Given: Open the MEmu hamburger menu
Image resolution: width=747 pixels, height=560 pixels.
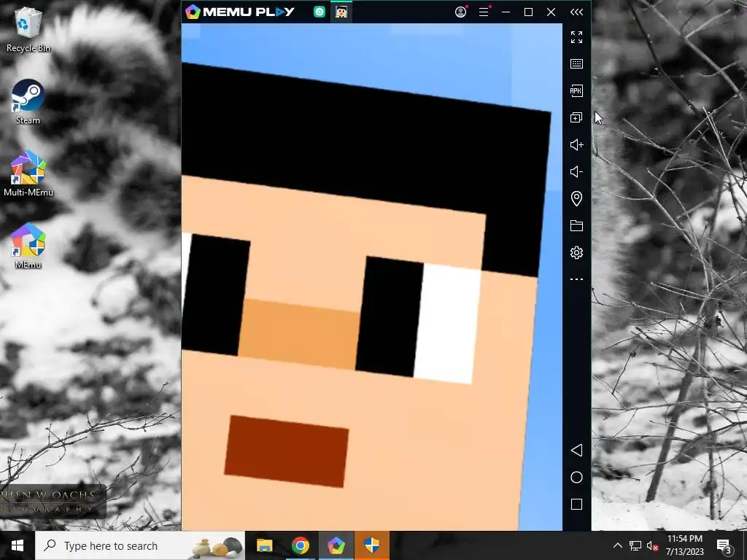Looking at the screenshot, I should (x=484, y=12).
